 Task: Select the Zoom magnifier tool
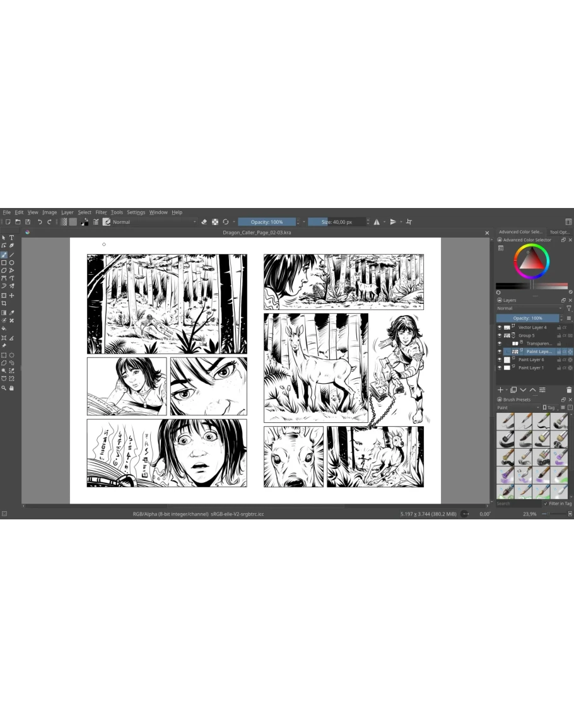point(4,388)
